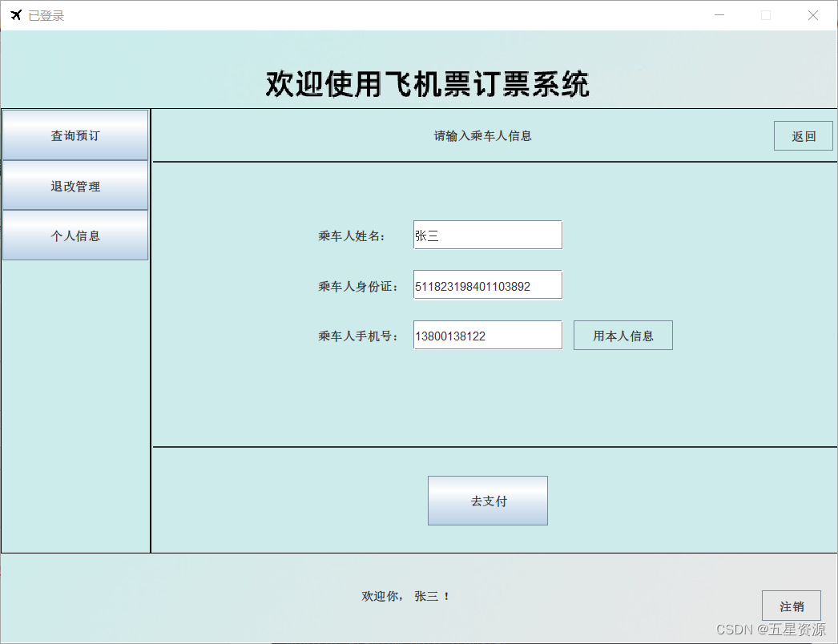
Task: Click the 去支付 button
Action: coord(487,501)
